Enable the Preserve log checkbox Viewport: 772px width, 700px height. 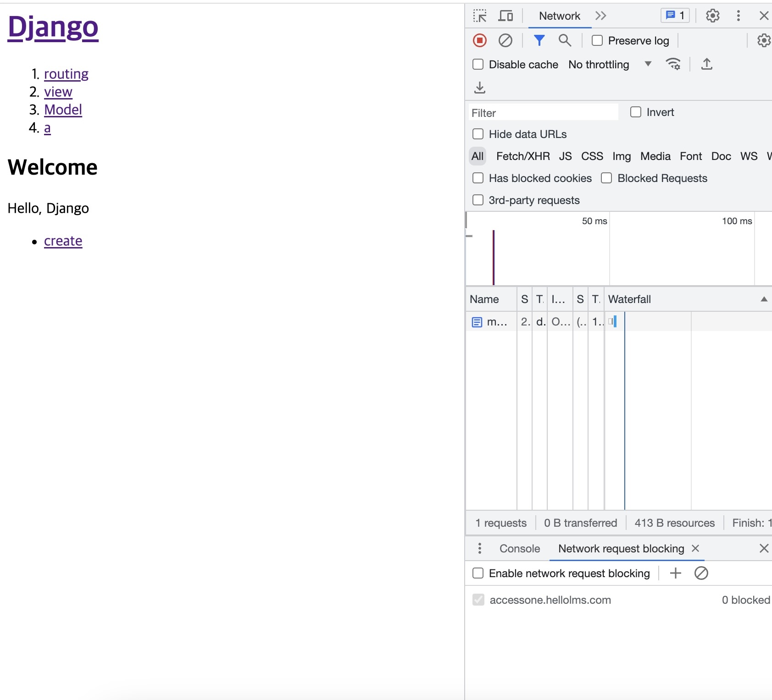coord(597,40)
